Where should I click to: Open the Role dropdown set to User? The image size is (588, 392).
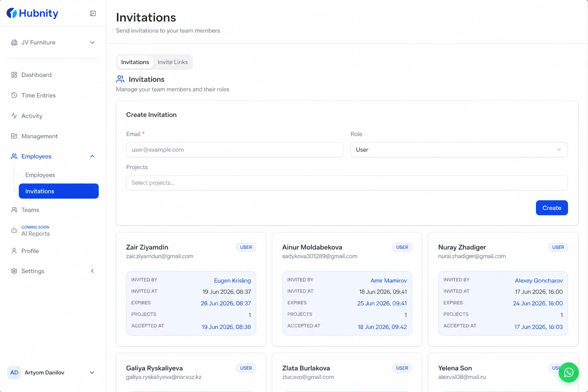459,150
